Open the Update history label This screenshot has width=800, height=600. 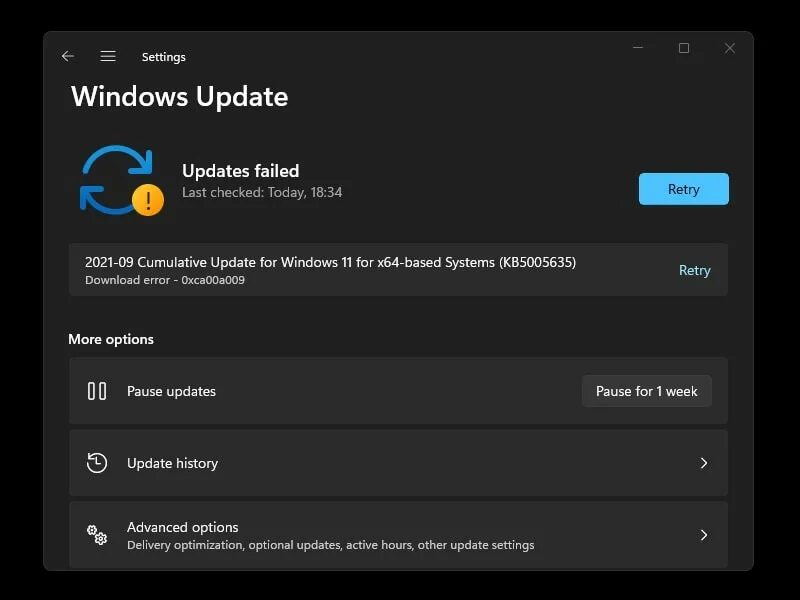point(172,463)
